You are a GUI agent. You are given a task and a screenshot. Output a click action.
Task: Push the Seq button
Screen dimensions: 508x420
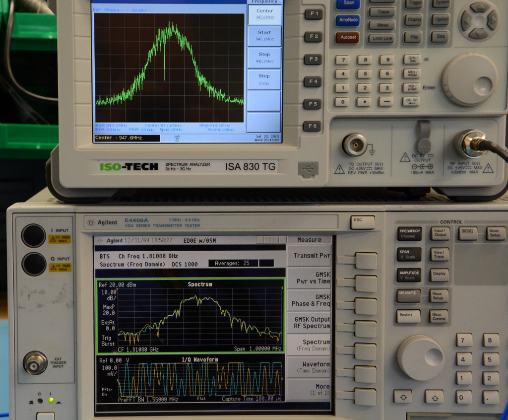coord(441,37)
